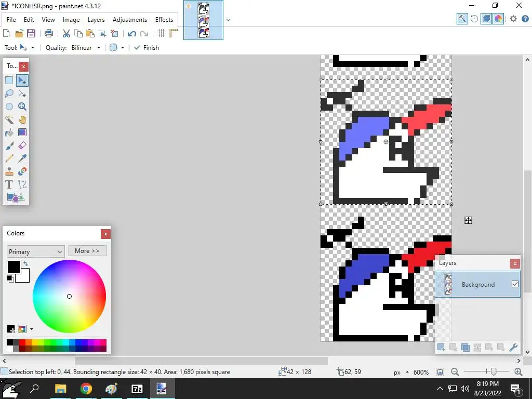Click the Paste clipboard icon
This screenshot has height=399, width=532.
[x=90, y=33]
